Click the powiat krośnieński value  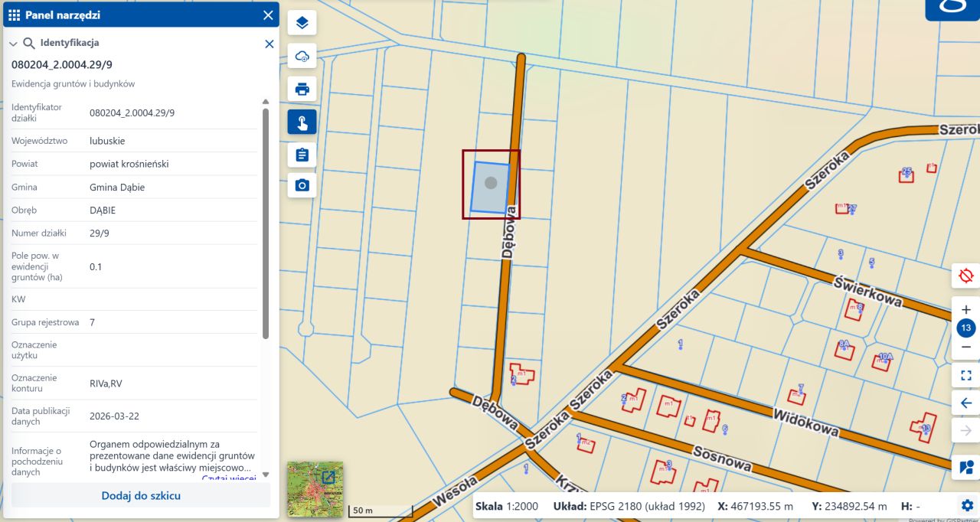click(129, 164)
